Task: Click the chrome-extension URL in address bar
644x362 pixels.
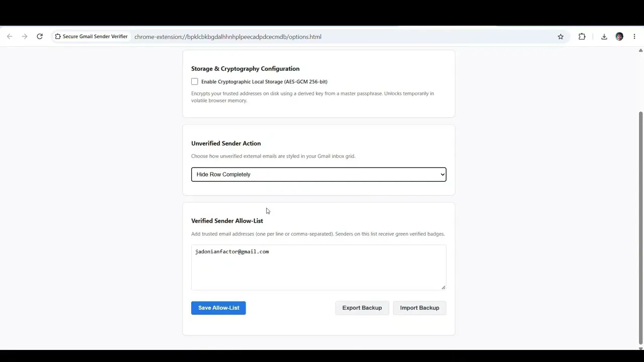Action: (x=228, y=37)
